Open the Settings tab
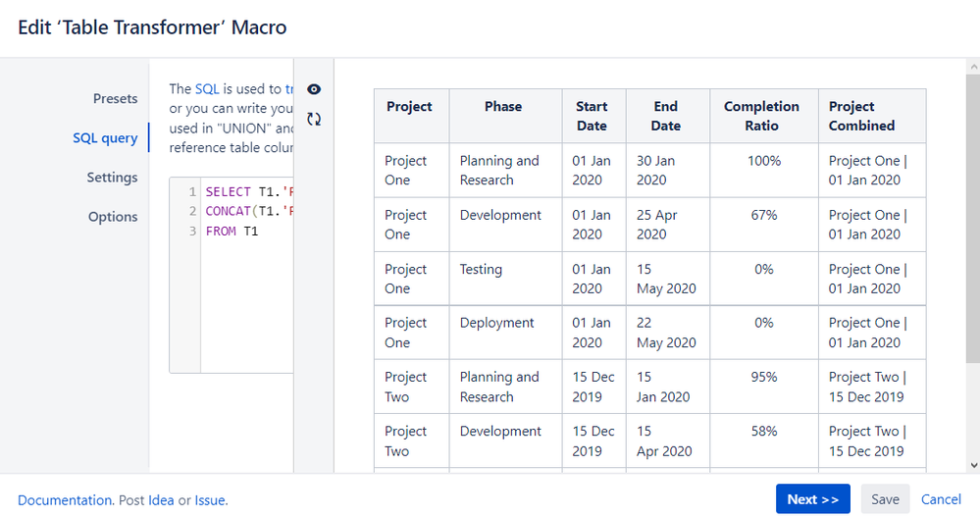 pos(112,178)
